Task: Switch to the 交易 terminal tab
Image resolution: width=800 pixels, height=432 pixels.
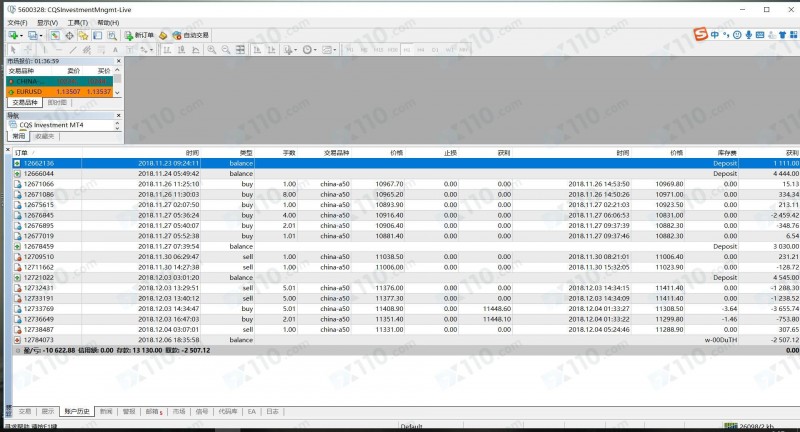Action: (25, 411)
